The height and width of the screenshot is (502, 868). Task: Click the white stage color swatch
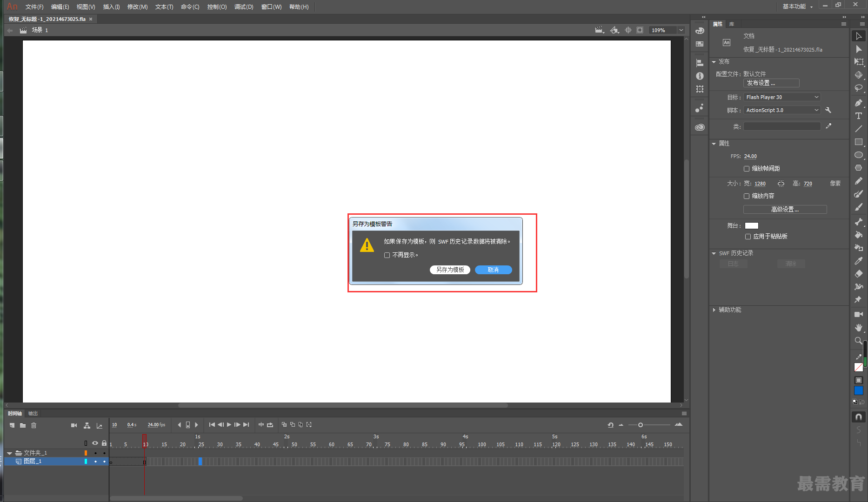(752, 225)
